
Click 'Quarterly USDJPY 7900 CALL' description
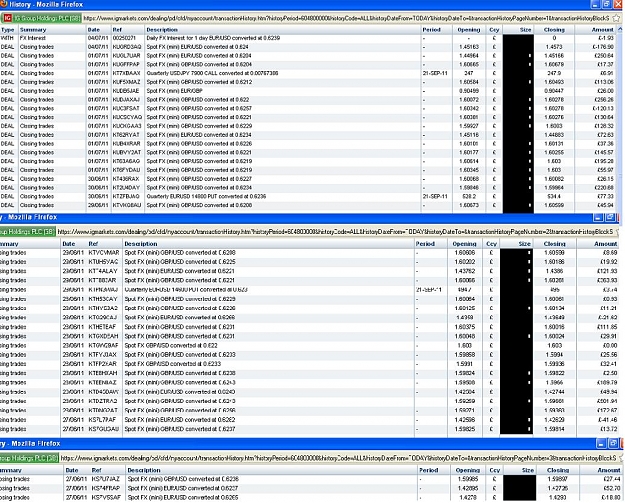[x=212, y=73]
